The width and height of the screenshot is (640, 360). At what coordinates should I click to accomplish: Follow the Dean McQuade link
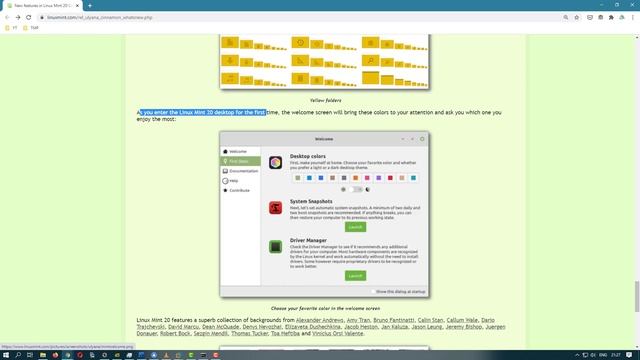click(x=220, y=327)
